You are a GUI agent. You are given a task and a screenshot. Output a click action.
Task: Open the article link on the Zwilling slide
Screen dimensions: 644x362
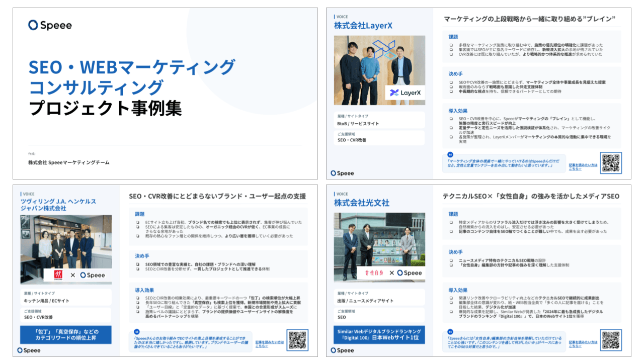pyautogui.click(x=269, y=344)
